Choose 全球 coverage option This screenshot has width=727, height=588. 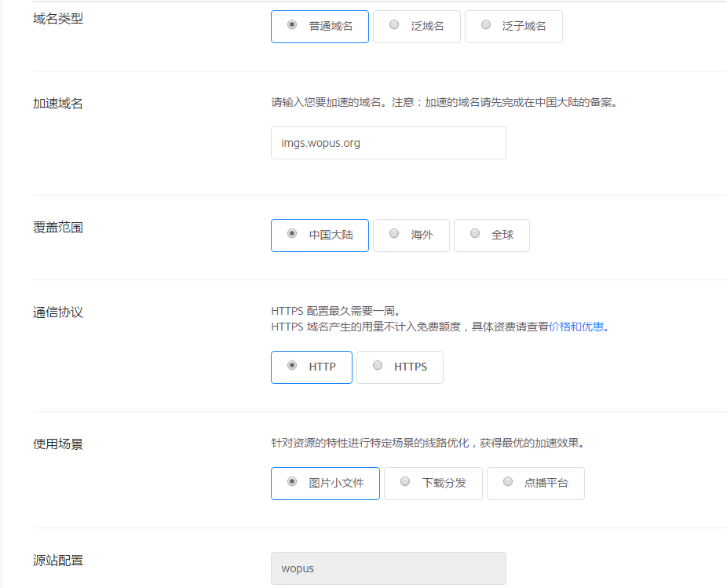pyautogui.click(x=491, y=235)
